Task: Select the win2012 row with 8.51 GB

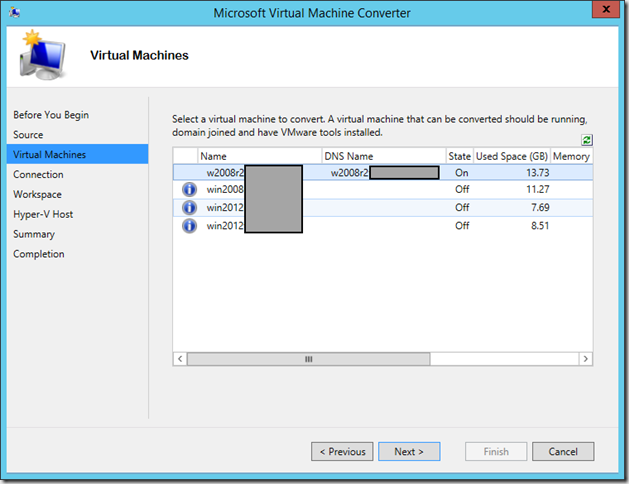Action: [x=383, y=226]
